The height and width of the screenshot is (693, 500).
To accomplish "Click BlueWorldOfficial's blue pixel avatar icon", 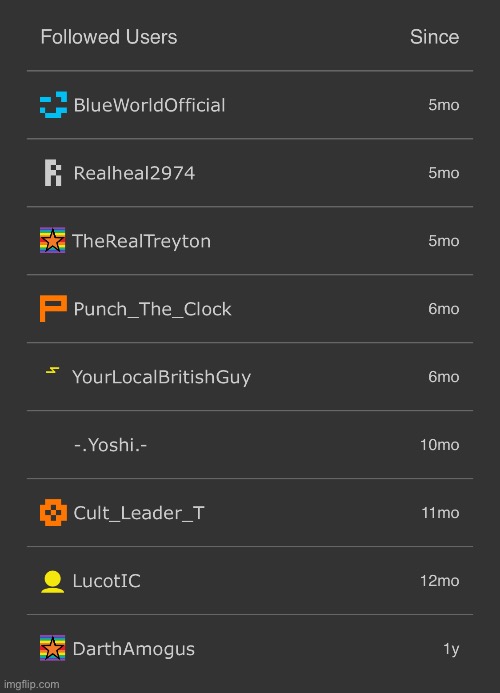I will point(53,105).
